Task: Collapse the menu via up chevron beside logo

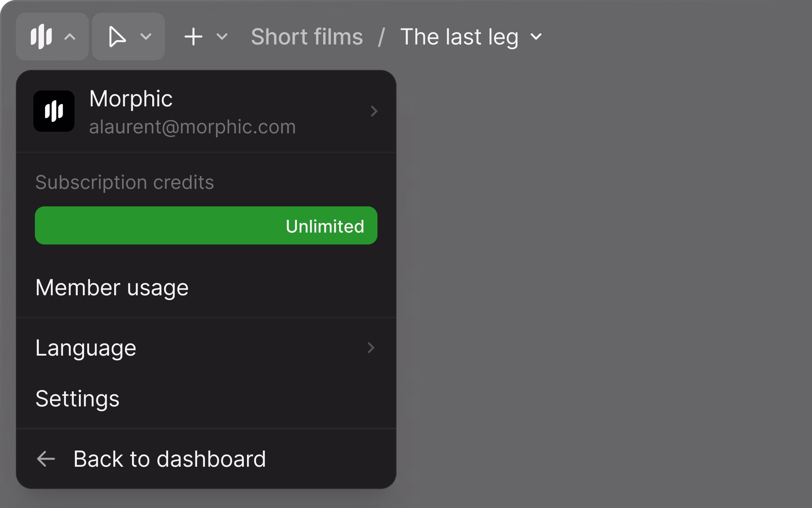Action: 70,37
